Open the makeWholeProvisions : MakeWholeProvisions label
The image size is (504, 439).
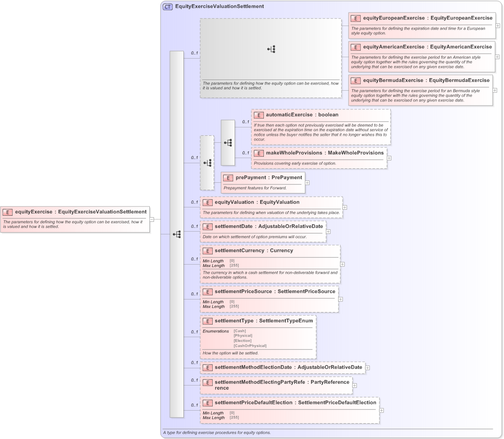tap(325, 153)
